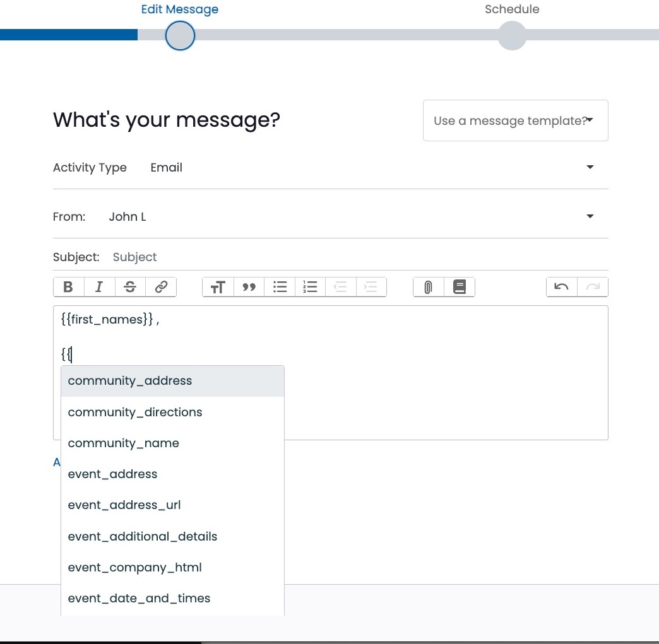Insert a hyperlink via the link icon
This screenshot has width=659, height=644.
161,287
